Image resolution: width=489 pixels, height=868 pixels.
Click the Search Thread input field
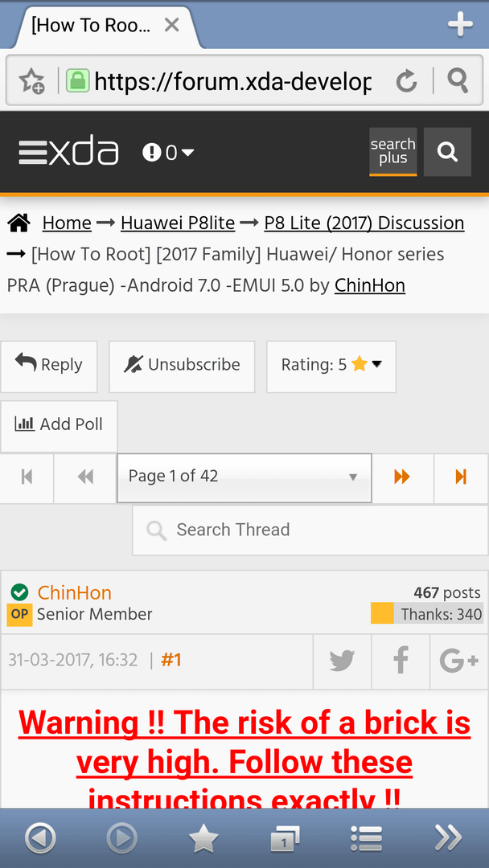(x=310, y=530)
